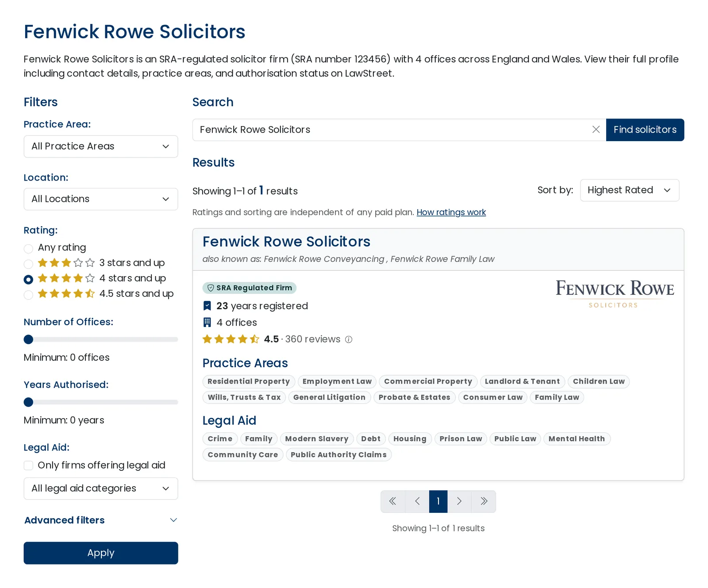Image resolution: width=708 pixels, height=588 pixels.
Task: Click the SRA Regulated Firm shield badge
Action: 250,288
